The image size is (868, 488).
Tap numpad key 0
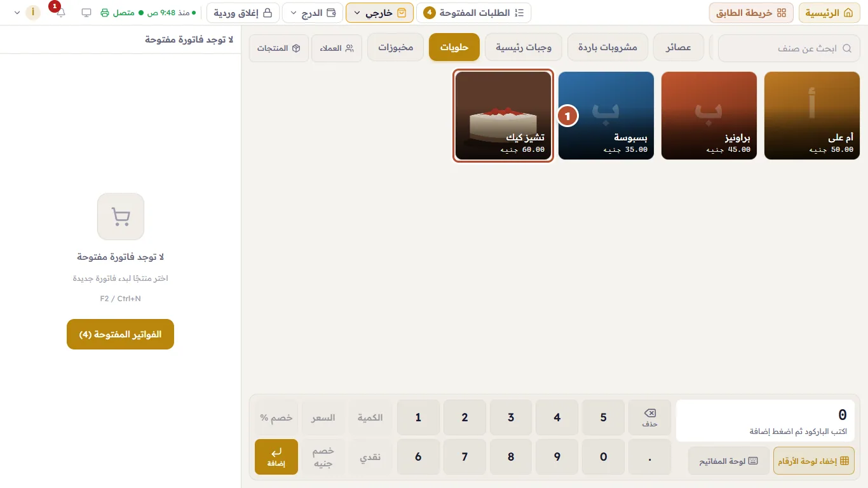(604, 457)
